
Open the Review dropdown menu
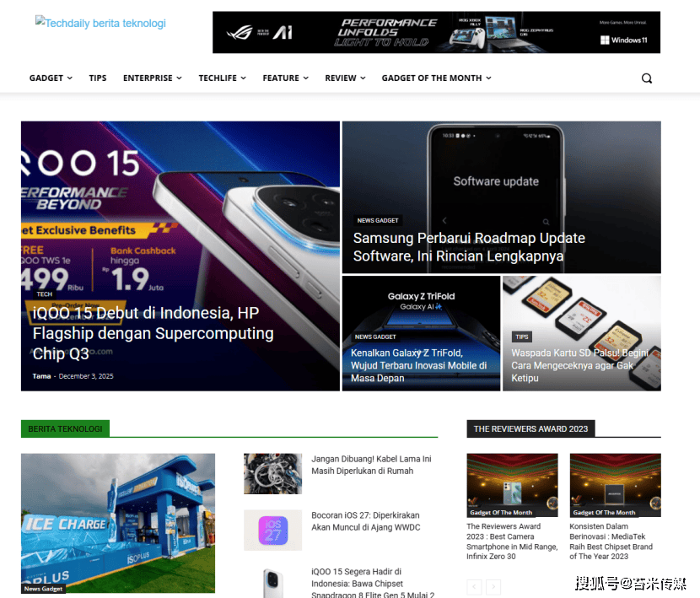[345, 78]
